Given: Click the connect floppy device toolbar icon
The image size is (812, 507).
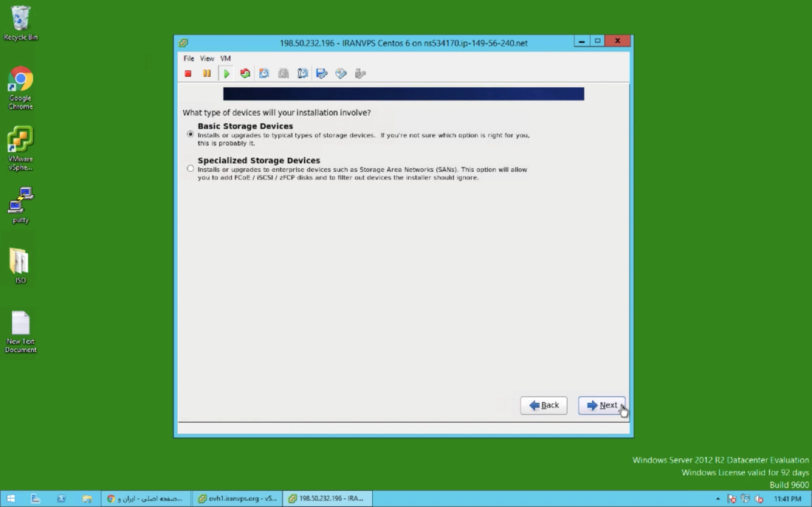Looking at the screenshot, I should click(322, 74).
